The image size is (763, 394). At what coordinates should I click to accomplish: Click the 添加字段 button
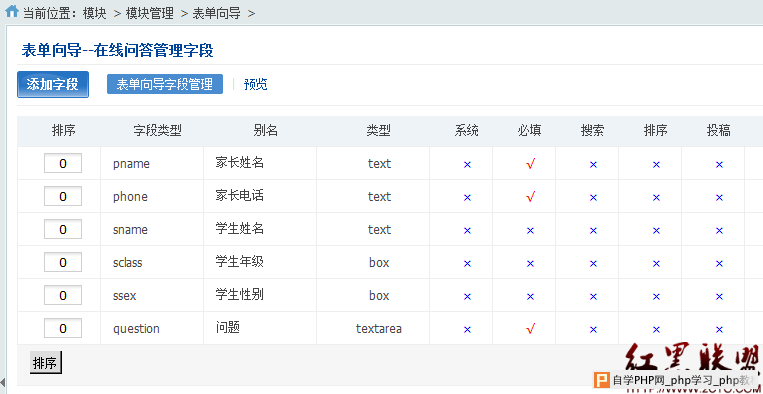pyautogui.click(x=53, y=85)
